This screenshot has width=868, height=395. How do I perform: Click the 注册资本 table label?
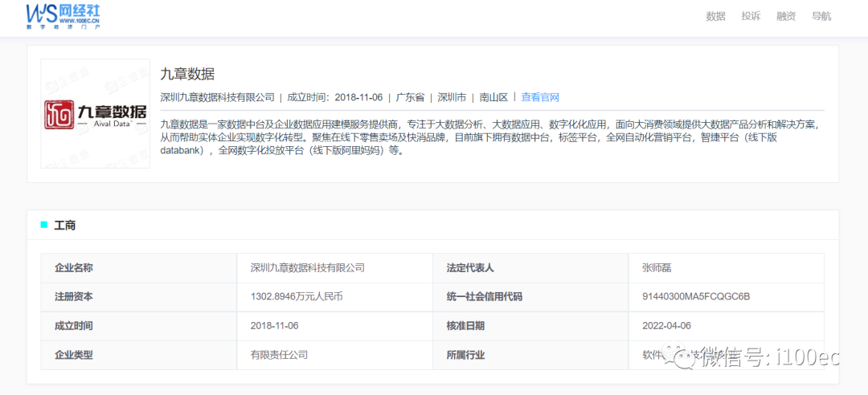point(74,296)
